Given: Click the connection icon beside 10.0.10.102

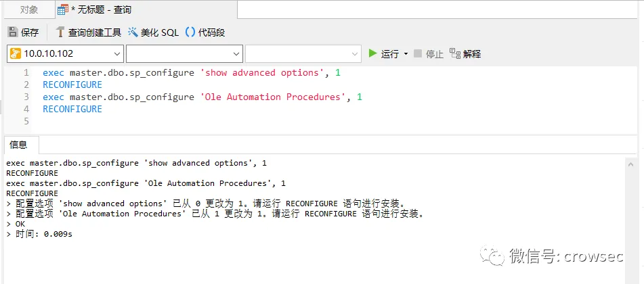Looking at the screenshot, I should point(15,53).
